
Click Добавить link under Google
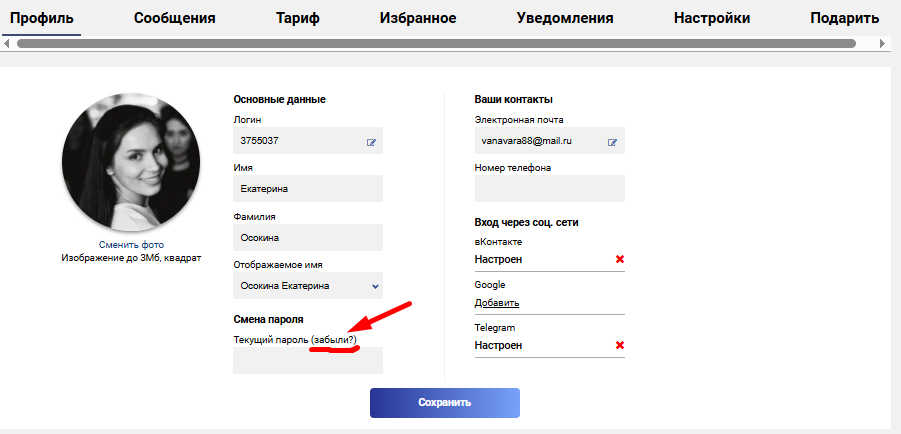(x=497, y=302)
